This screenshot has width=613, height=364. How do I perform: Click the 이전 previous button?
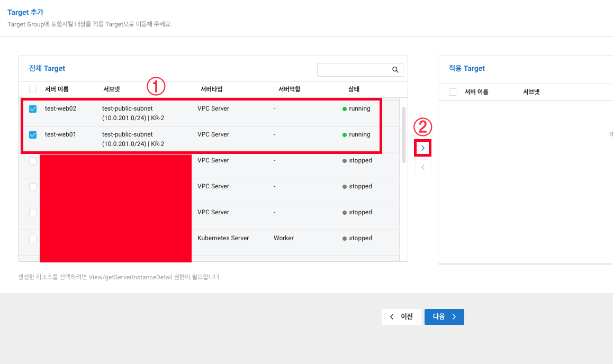(401, 317)
